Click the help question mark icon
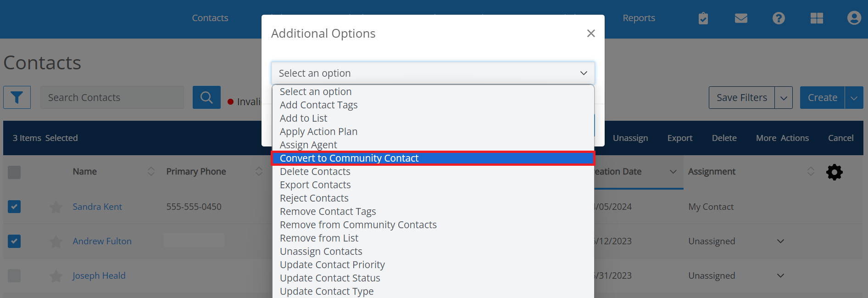 (779, 18)
